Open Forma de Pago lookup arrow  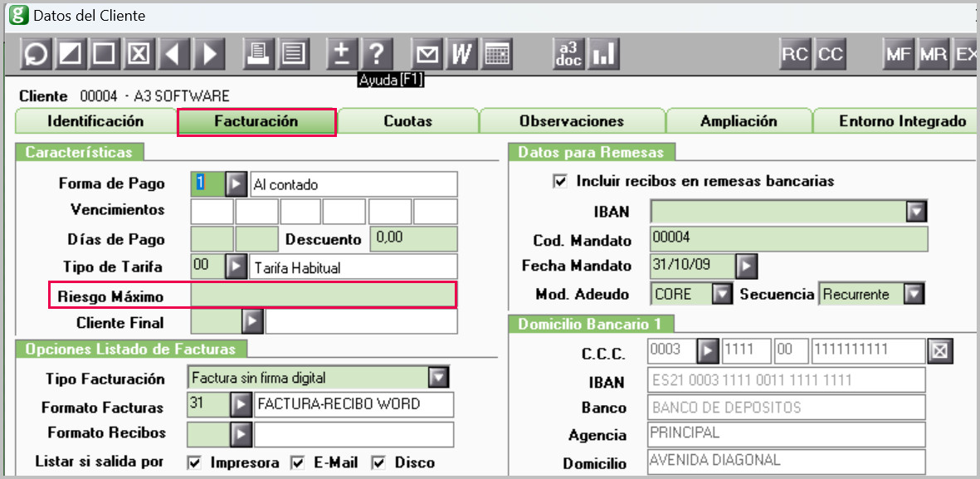tap(236, 184)
